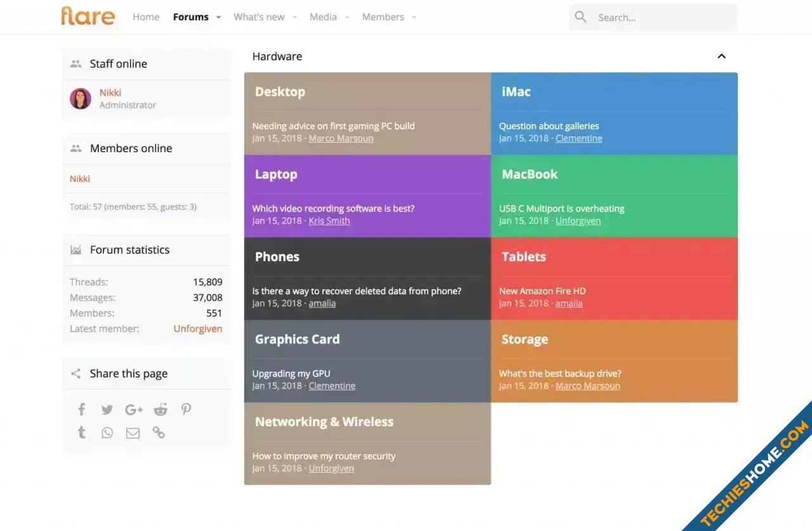The width and height of the screenshot is (812, 531).
Task: Open the What's new nav item
Action: click(259, 17)
